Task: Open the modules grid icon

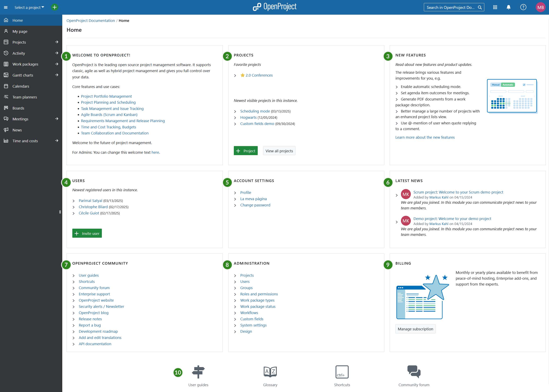Action: coord(495,7)
